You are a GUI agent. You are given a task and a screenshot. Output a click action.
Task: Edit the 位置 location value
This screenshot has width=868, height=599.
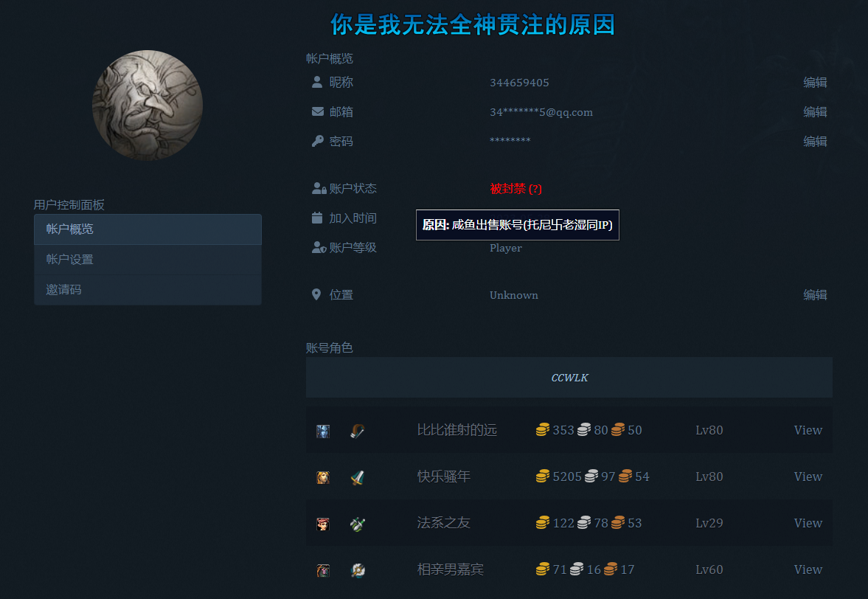815,295
